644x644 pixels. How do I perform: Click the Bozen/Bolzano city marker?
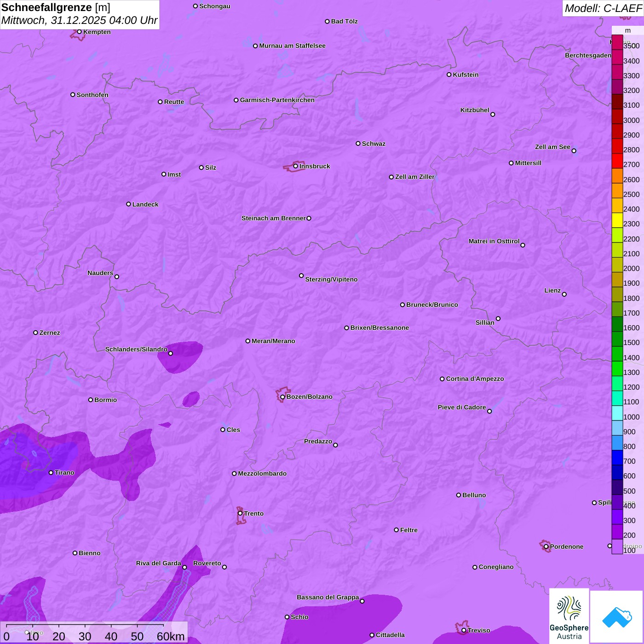(x=282, y=397)
